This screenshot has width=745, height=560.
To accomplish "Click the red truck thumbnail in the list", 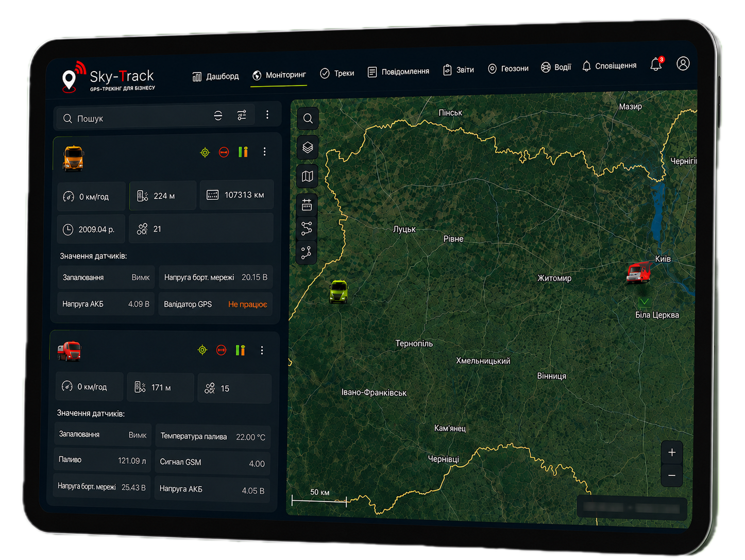I will [69, 351].
